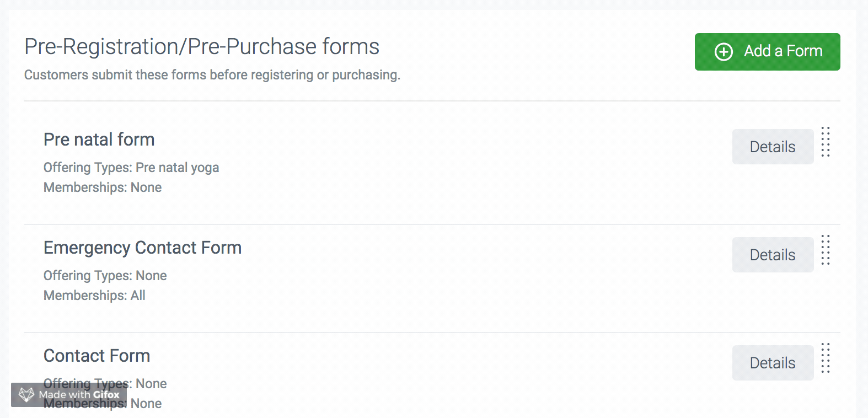
Task: Click the Emergency Contact Form title
Action: pos(142,248)
